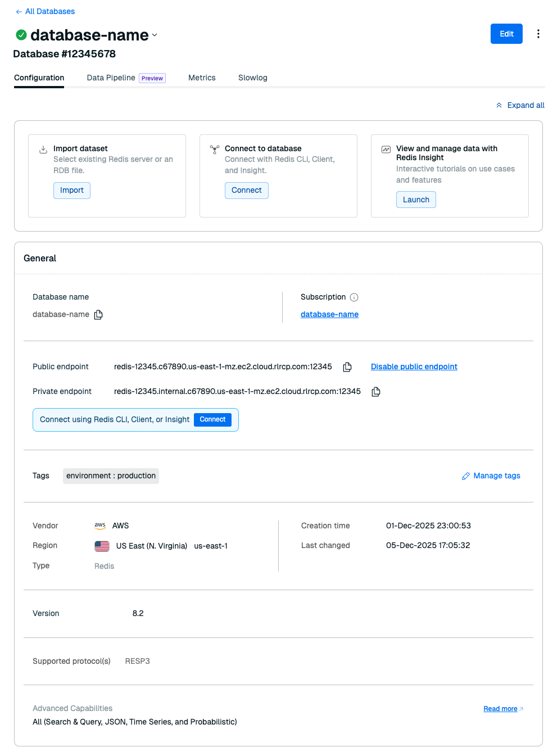This screenshot has width=553, height=756.
Task: Click the environment : production tag
Action: click(111, 476)
